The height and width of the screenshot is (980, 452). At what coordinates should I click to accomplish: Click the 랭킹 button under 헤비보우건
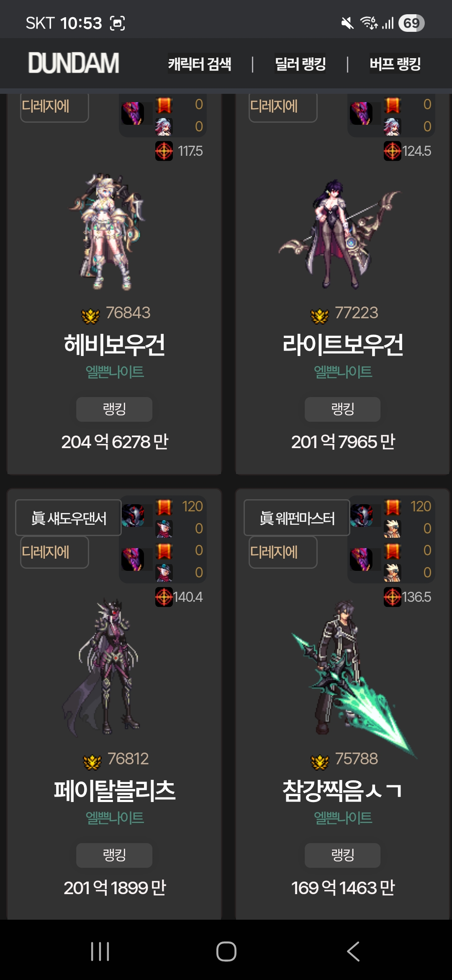[x=114, y=409]
